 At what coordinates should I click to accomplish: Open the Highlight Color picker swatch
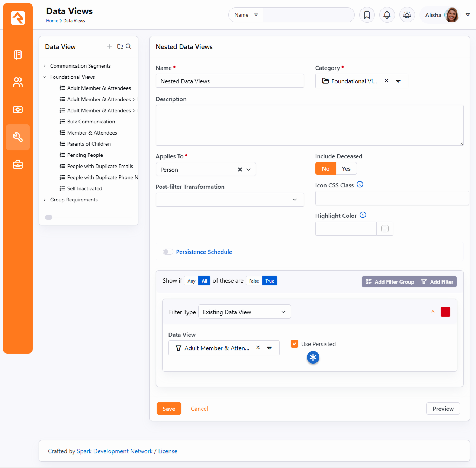pos(385,229)
